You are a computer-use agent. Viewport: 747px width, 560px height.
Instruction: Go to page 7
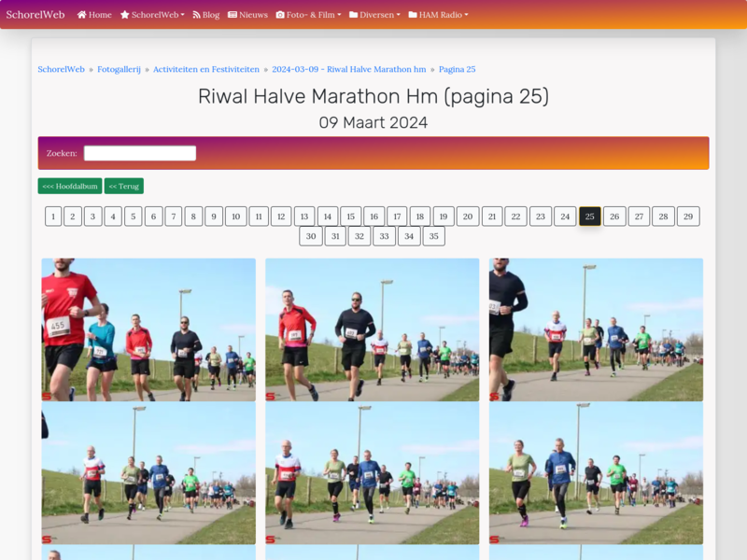pos(174,217)
